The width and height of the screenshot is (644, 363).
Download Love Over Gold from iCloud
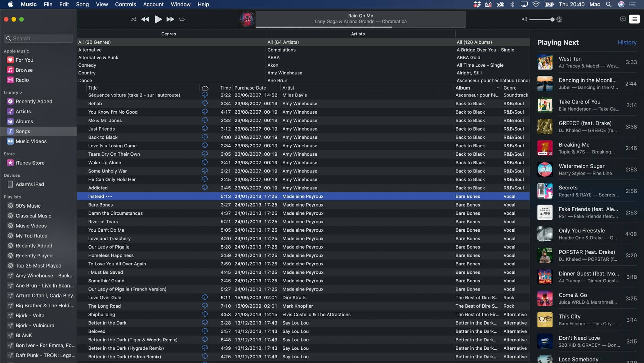(205, 297)
